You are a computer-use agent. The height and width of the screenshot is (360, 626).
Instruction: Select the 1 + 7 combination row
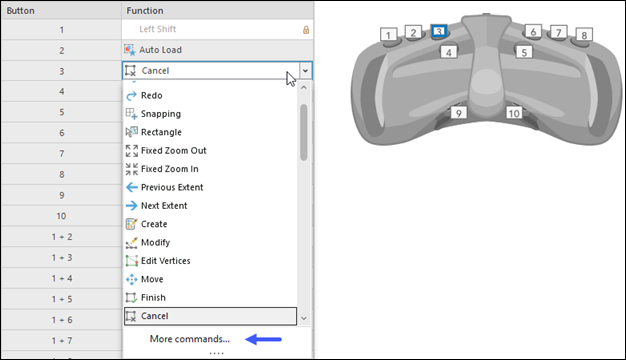click(x=61, y=340)
